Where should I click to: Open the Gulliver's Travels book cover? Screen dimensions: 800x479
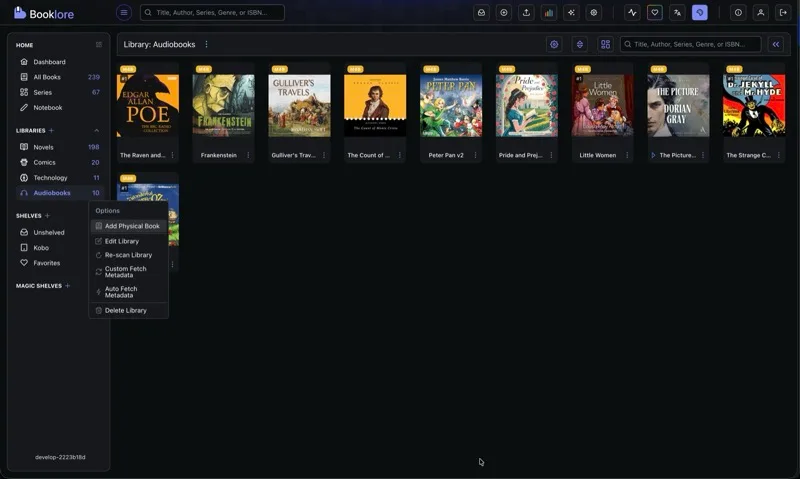click(299, 106)
